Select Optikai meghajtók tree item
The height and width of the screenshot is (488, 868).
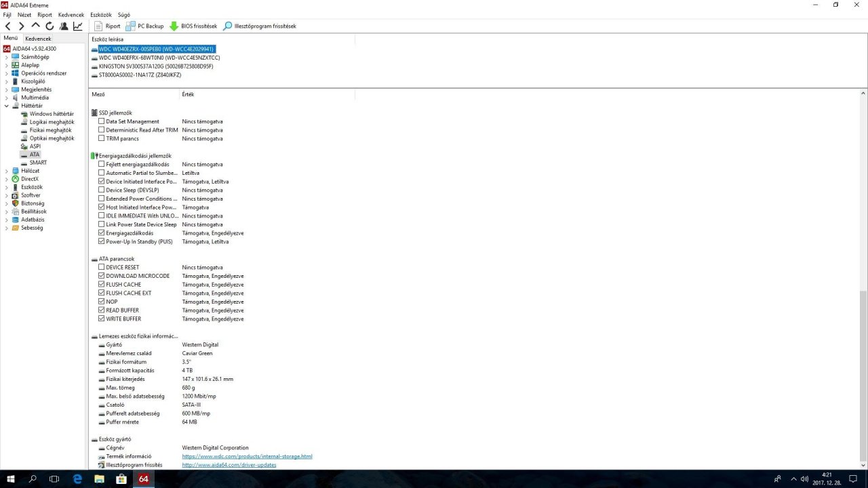click(x=52, y=138)
